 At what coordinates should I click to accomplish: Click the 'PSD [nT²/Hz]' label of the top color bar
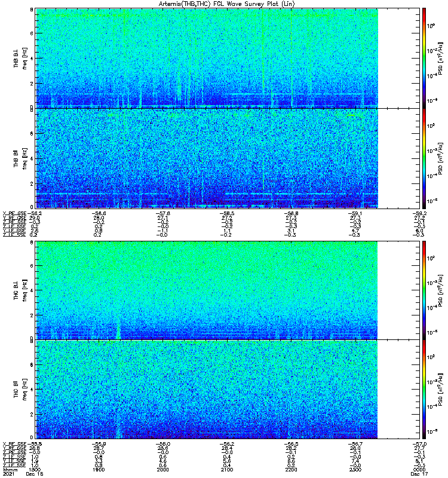[x=439, y=57]
